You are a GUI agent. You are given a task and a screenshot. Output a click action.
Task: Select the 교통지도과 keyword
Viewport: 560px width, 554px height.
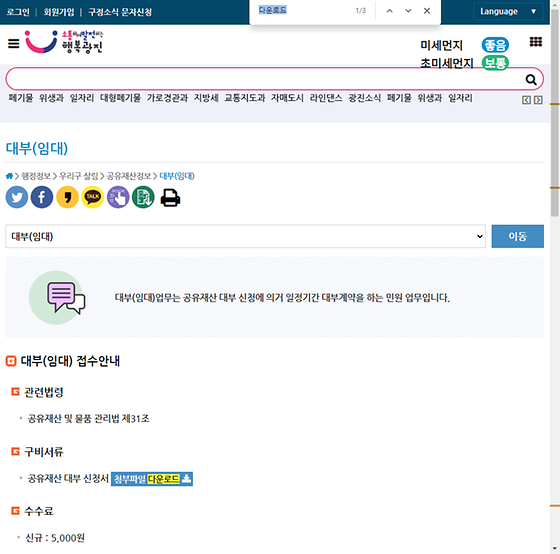[x=245, y=98]
